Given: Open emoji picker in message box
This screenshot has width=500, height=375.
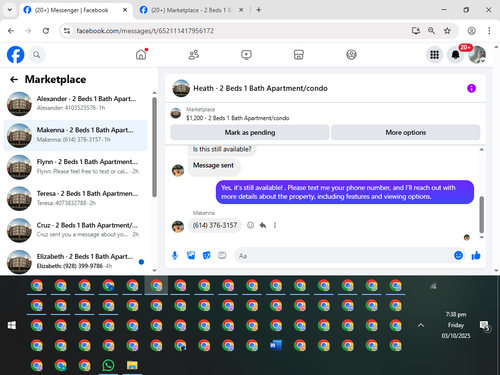Looking at the screenshot, I should tap(458, 256).
